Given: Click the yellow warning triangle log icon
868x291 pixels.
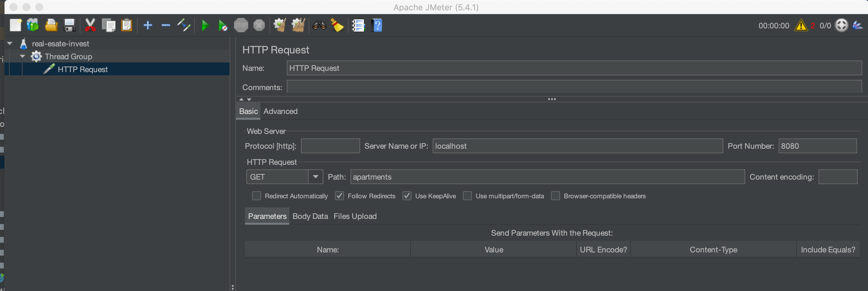Looking at the screenshot, I should (801, 25).
